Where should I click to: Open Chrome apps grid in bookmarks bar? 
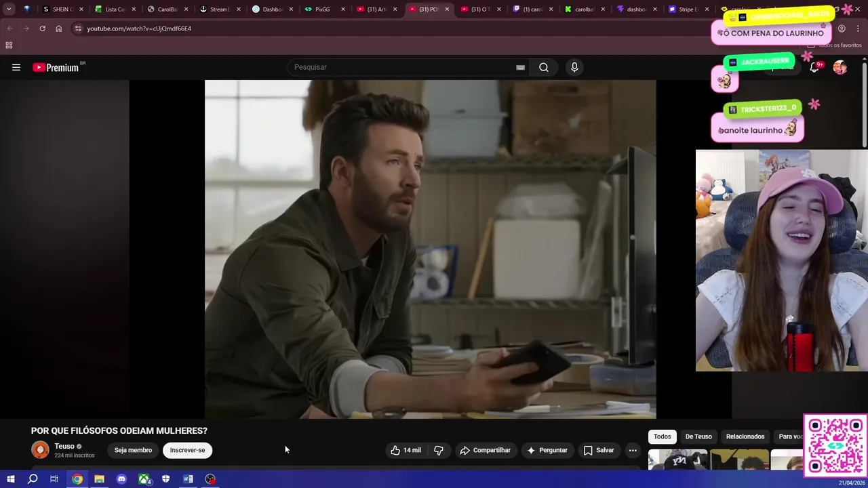point(9,45)
